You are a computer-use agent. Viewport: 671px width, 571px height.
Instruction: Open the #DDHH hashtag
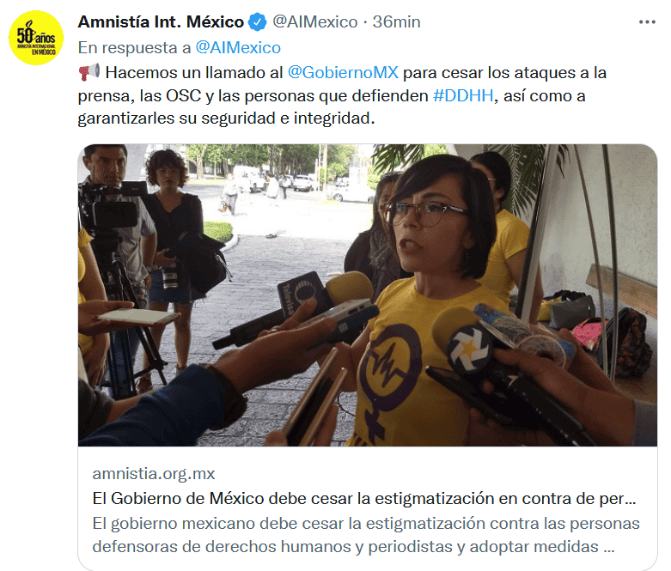[x=463, y=95]
